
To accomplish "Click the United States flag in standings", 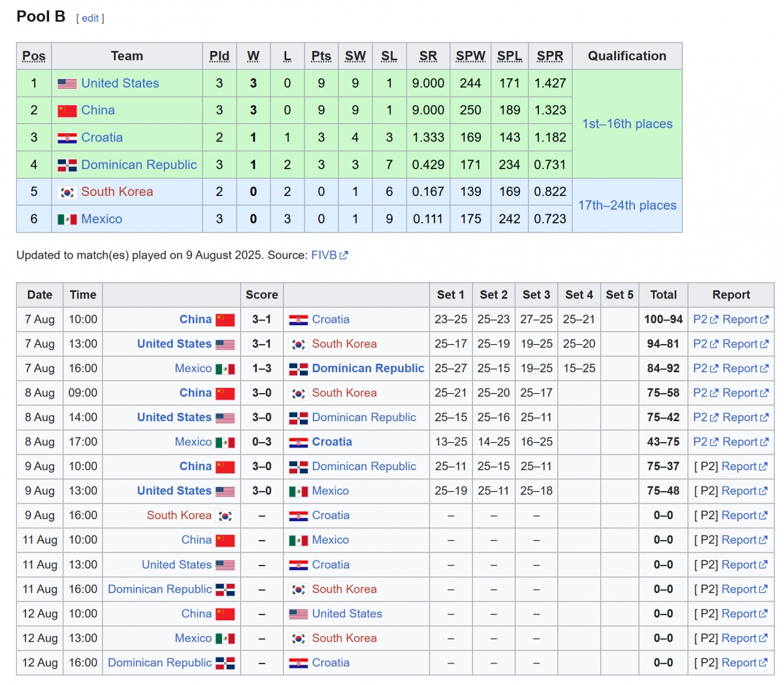I will (x=67, y=84).
